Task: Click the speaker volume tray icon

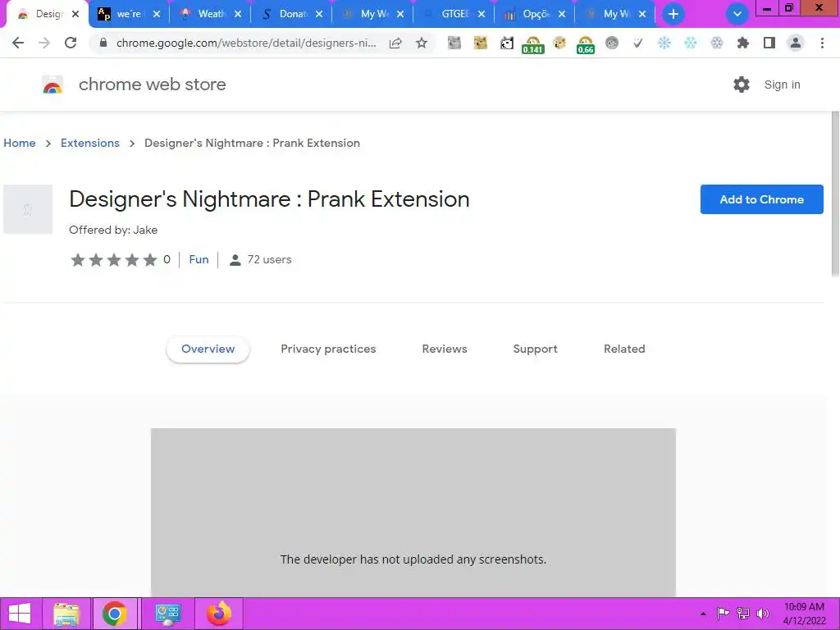Action: click(763, 614)
